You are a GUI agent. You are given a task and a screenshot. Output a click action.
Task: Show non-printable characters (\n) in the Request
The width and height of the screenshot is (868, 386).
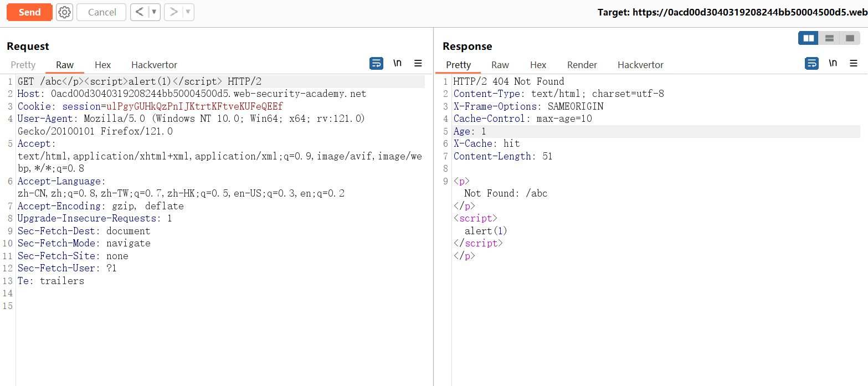click(x=397, y=64)
